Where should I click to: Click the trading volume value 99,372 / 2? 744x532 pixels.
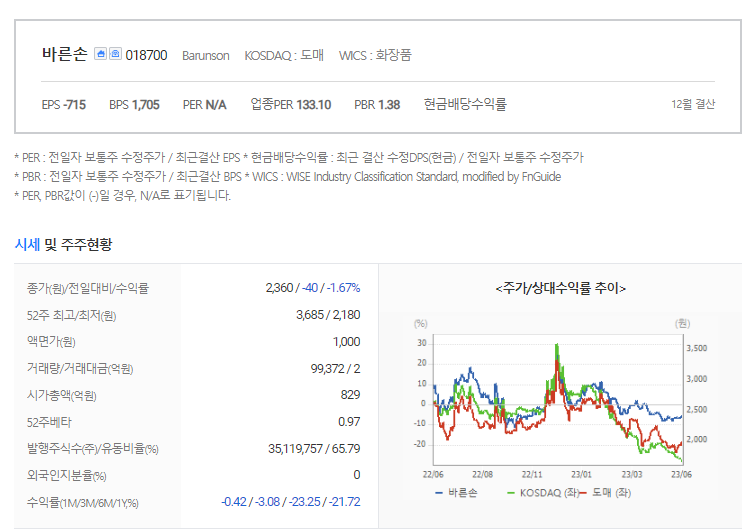coord(335,368)
